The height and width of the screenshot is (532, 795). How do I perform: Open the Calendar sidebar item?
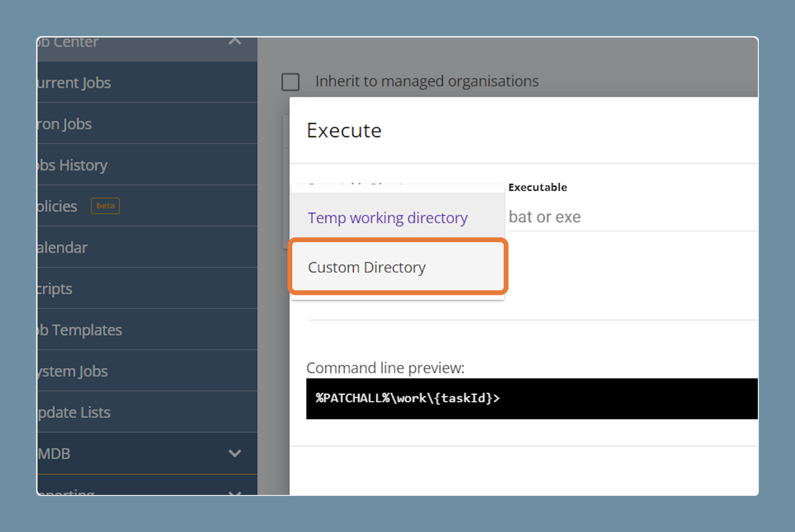pyautogui.click(x=147, y=247)
